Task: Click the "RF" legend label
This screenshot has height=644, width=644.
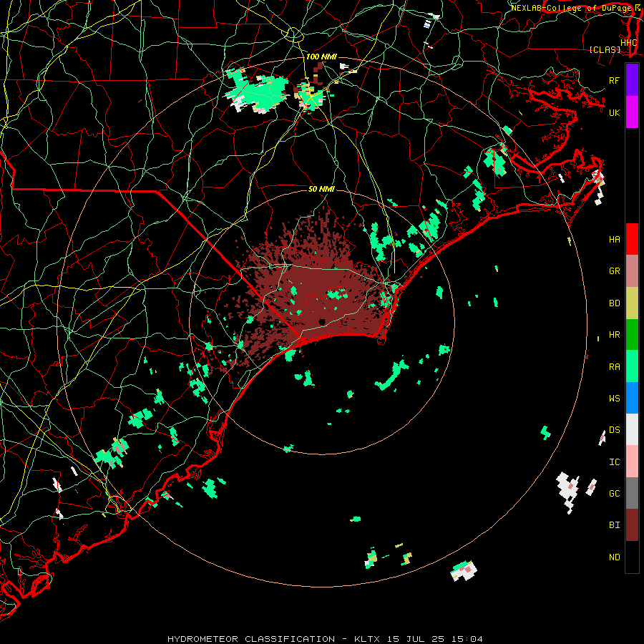Action: click(614, 80)
